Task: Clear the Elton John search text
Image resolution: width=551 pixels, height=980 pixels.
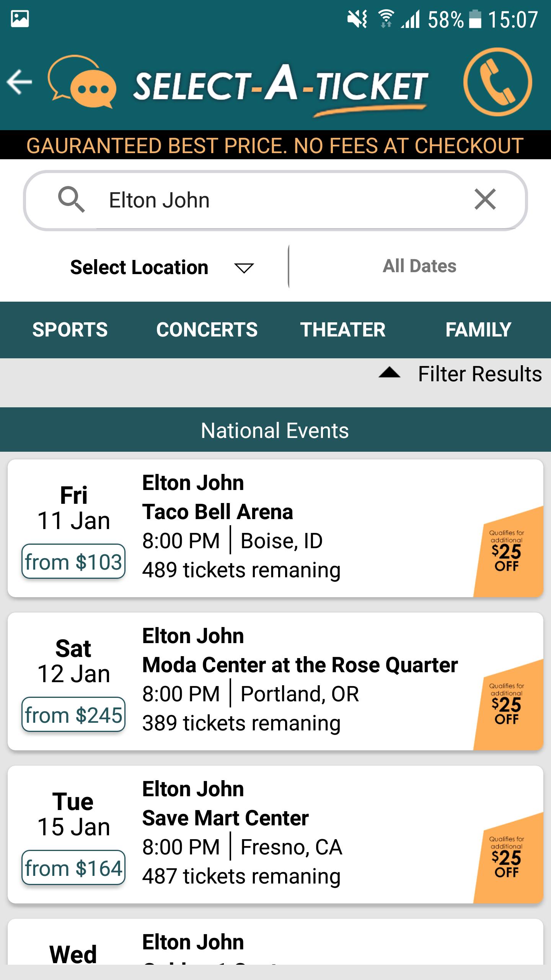Action: coord(485,199)
